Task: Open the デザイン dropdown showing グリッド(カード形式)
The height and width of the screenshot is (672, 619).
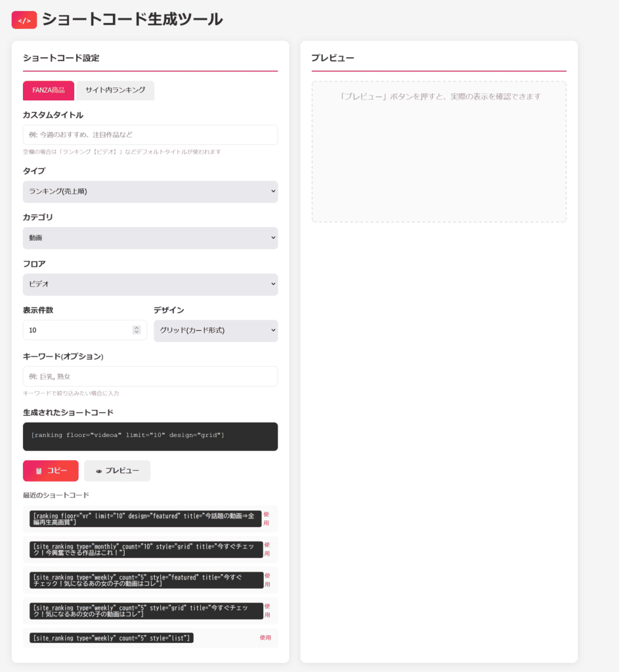Action: tap(215, 331)
